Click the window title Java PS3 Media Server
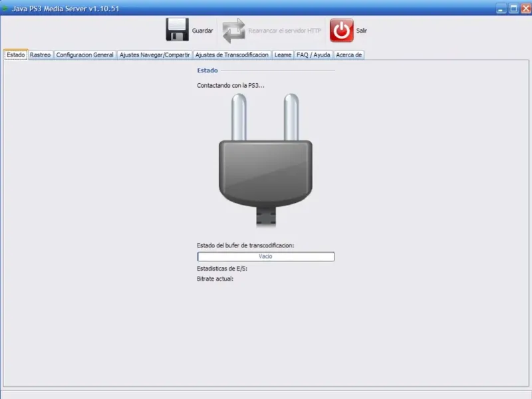This screenshot has width=532, height=399. (65, 9)
